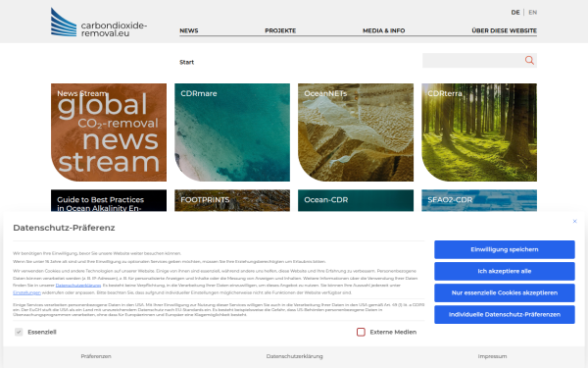Click the Start breadcrumb link
The width and height of the screenshot is (588, 368).
[x=186, y=63]
